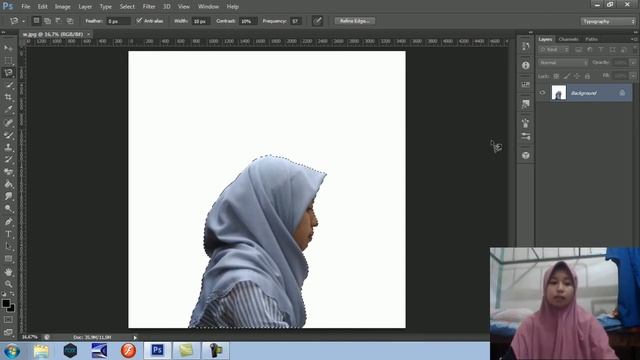Open the Image menu
The height and width of the screenshot is (360, 640).
pyautogui.click(x=62, y=7)
